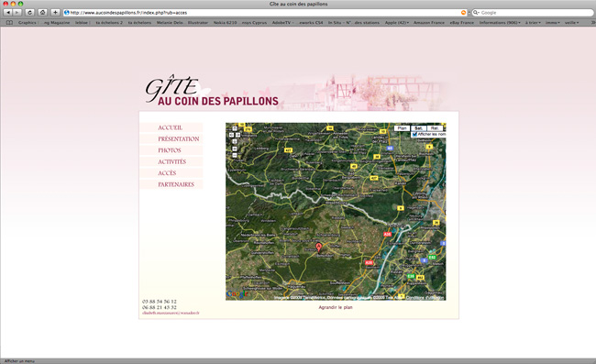Screen dimensions: 596x364
Task: Click the 'Agrandir le plan' link
Action: point(336,307)
